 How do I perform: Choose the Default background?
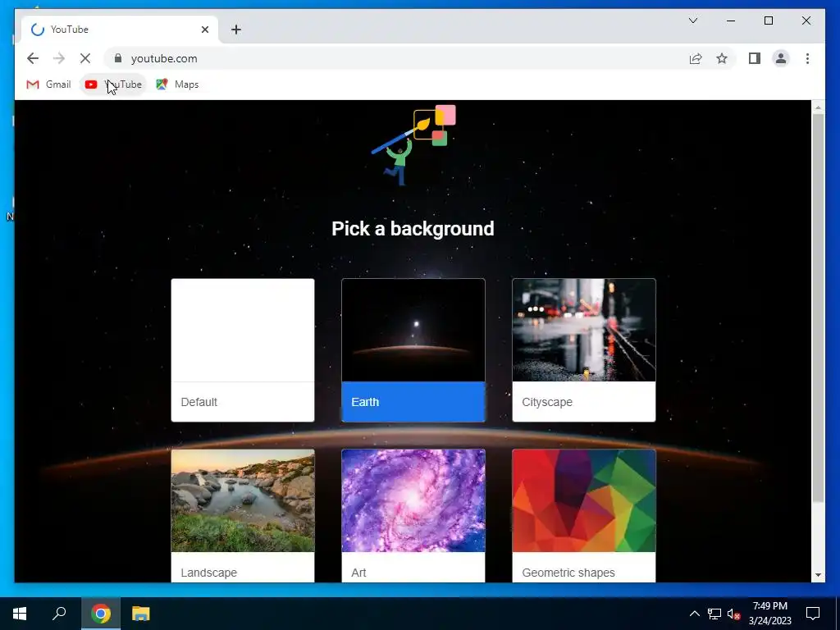[x=243, y=349]
